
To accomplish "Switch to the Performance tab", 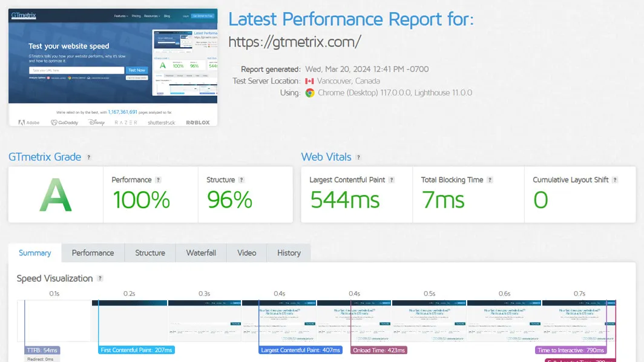I will 93,253.
